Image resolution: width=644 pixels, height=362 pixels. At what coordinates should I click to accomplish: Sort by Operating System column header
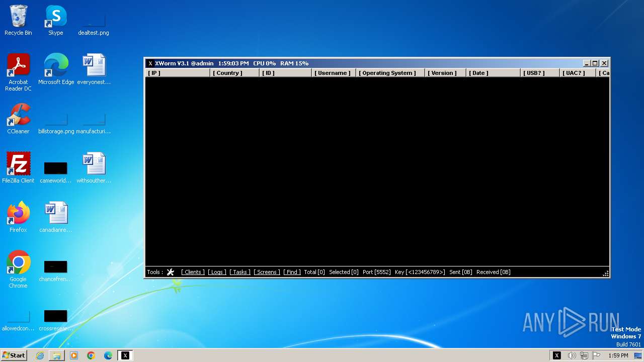tap(390, 73)
